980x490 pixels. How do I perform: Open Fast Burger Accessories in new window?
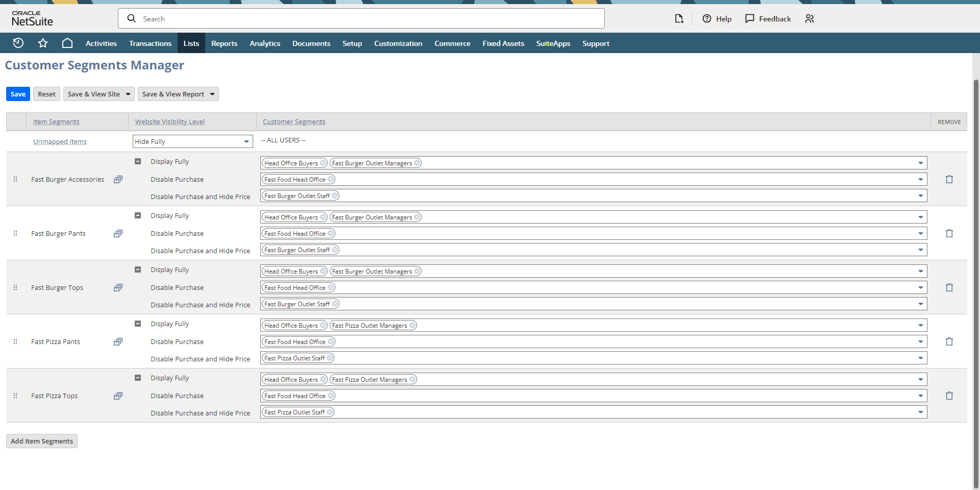118,179
